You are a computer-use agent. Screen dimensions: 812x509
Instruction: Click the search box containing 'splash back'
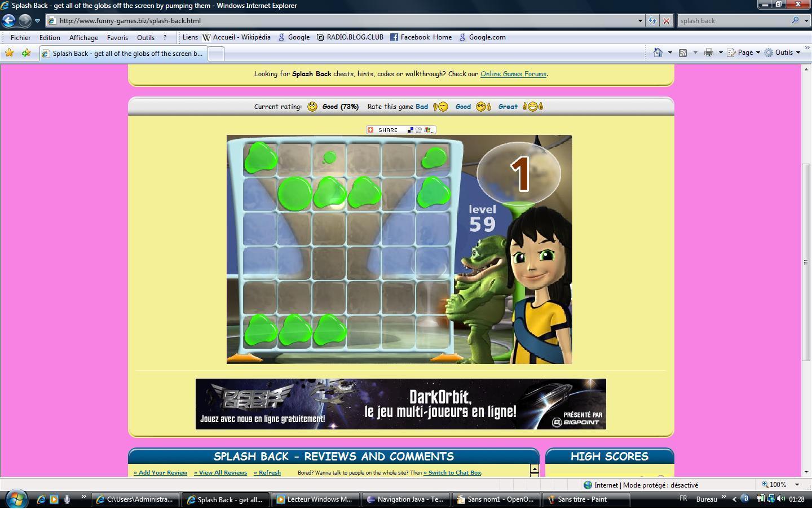pyautogui.click(x=733, y=21)
